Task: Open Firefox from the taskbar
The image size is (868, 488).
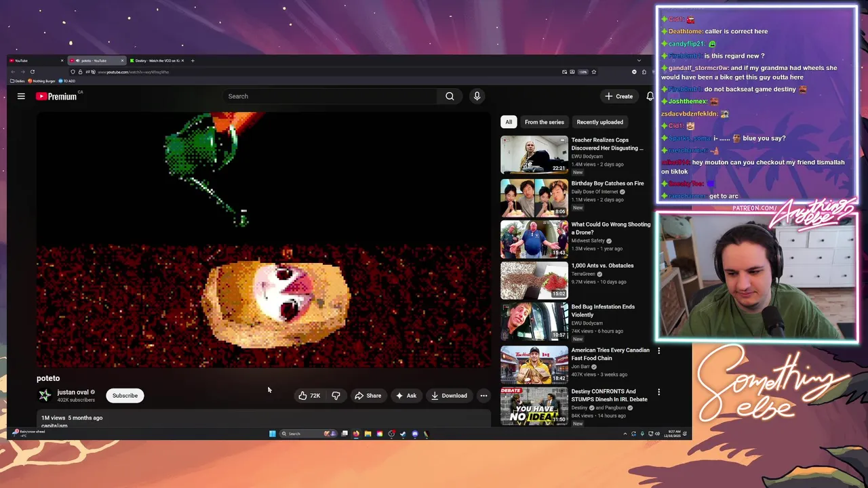Action: pos(356,434)
